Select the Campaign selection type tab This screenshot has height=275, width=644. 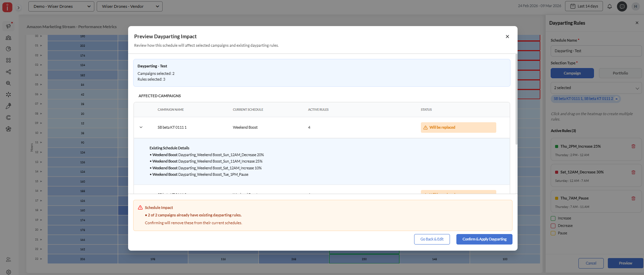point(572,73)
